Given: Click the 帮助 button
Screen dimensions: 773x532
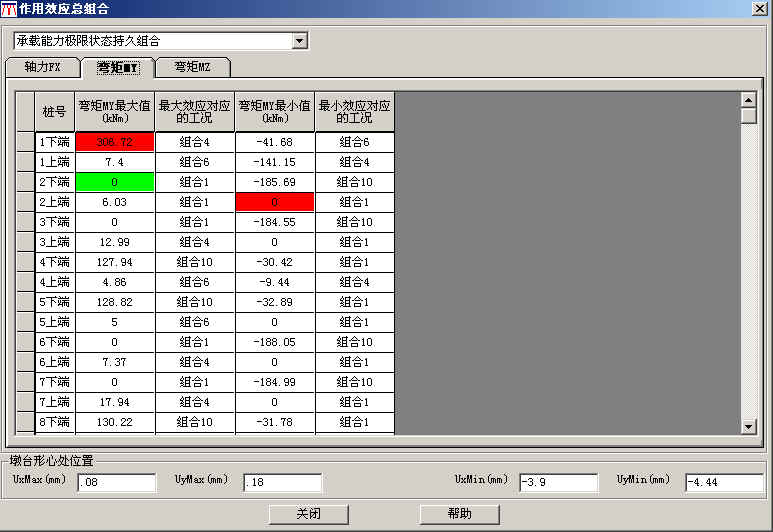Looking at the screenshot, I should (x=459, y=514).
